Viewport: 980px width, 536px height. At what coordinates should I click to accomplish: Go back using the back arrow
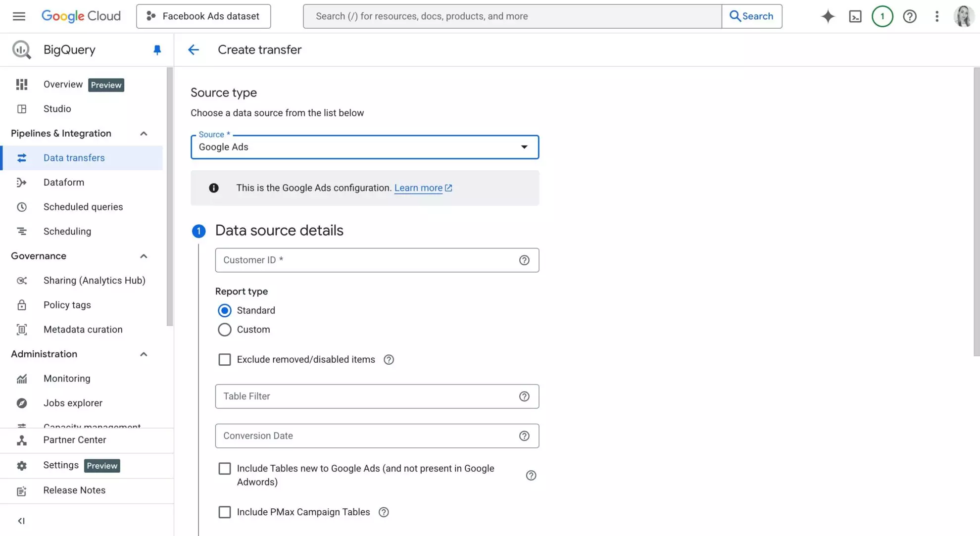(194, 49)
